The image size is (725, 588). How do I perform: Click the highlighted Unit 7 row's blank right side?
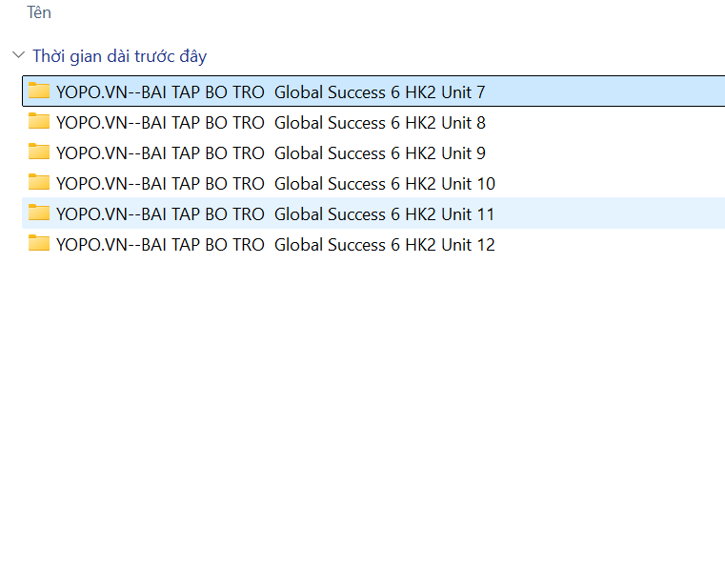[610, 92]
